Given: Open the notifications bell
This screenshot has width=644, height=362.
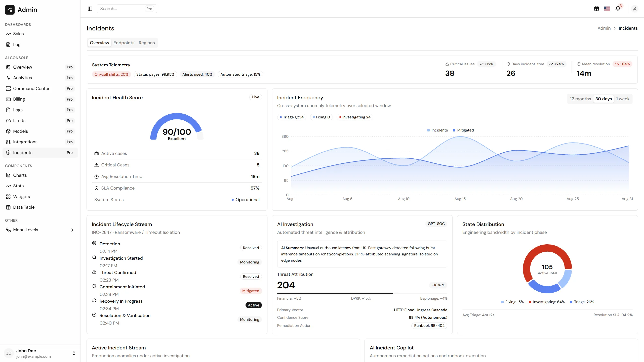Looking at the screenshot, I should click(x=618, y=9).
